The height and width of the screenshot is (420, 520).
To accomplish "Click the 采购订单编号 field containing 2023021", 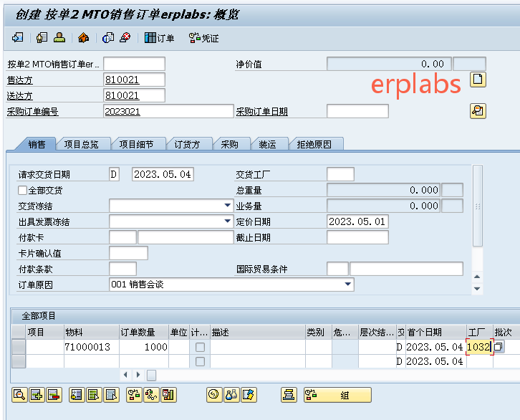I will (x=168, y=111).
